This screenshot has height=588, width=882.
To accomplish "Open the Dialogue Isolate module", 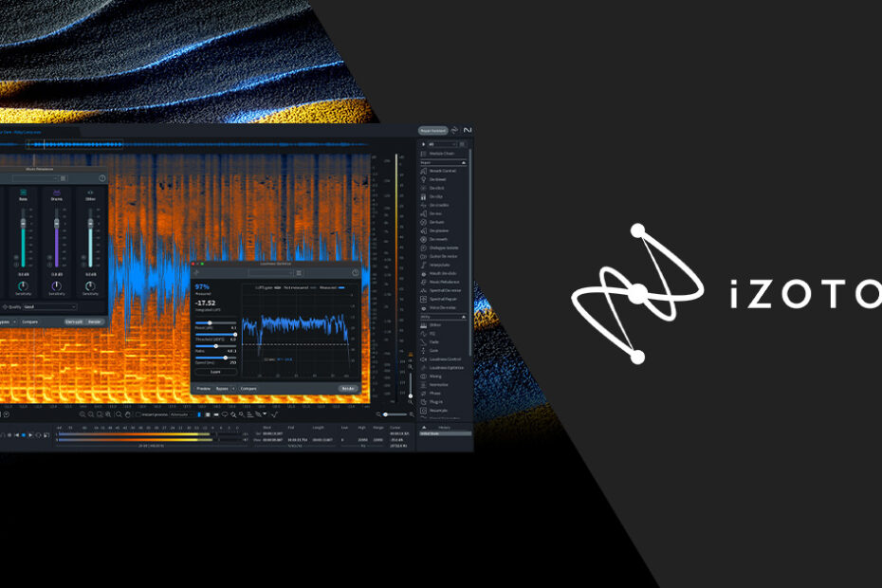I will click(x=443, y=248).
